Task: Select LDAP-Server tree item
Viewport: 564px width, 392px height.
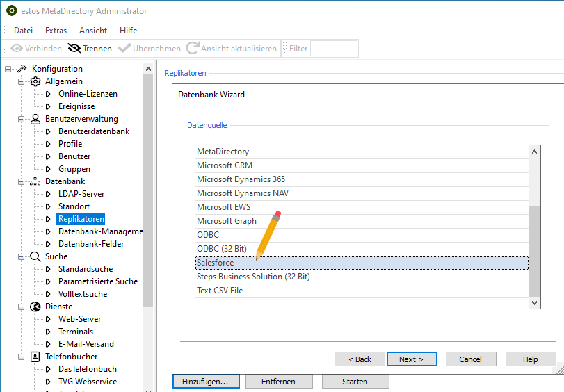Action: tap(81, 194)
